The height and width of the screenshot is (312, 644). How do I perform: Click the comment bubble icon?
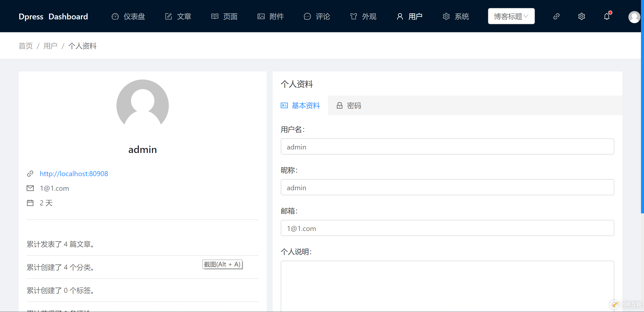coord(307,17)
